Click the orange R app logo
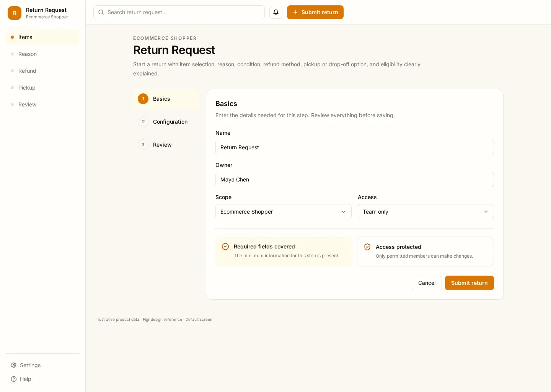Viewport: 551px width, 392px height. [x=15, y=13]
